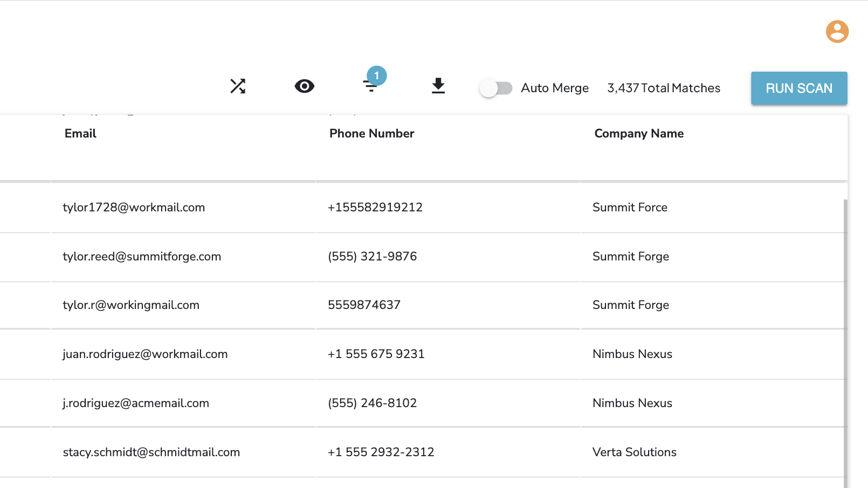Viewport: 868px width, 488px height.
Task: Open the orange user profile avatar
Action: pyautogui.click(x=837, y=32)
